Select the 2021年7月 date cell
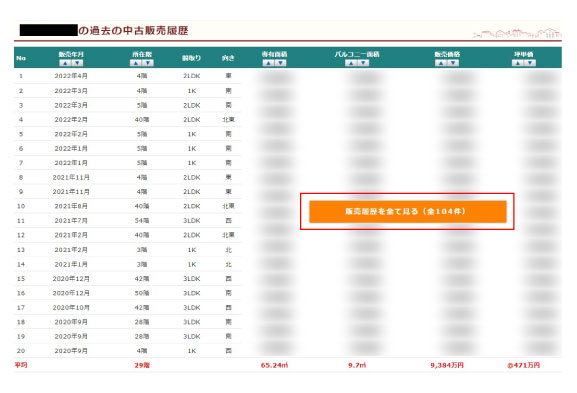The width and height of the screenshot is (577, 393). tap(71, 221)
